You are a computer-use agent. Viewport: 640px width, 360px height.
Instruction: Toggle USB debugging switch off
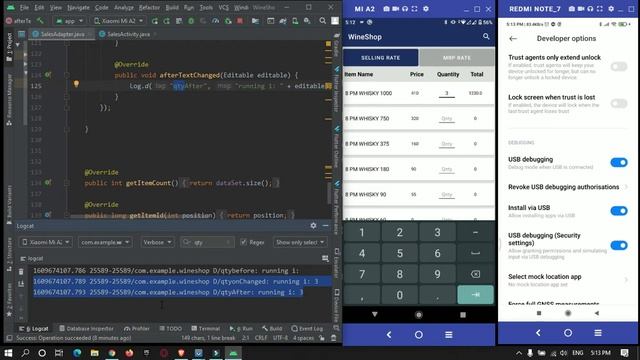point(619,162)
